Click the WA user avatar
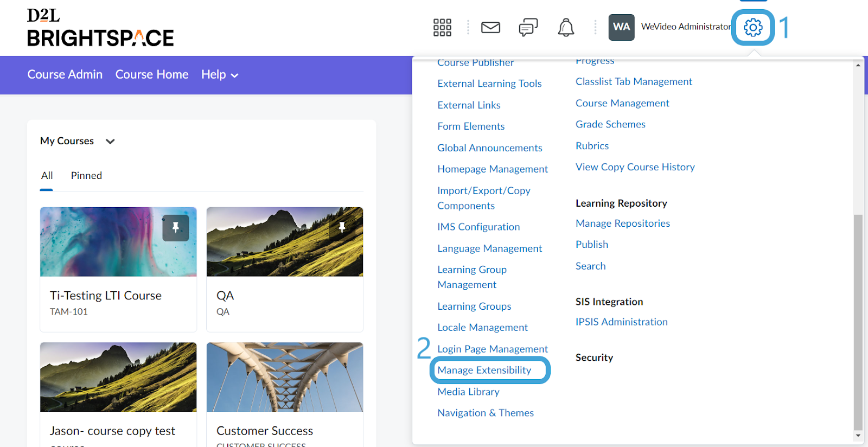The width and height of the screenshot is (868, 447). 621,27
